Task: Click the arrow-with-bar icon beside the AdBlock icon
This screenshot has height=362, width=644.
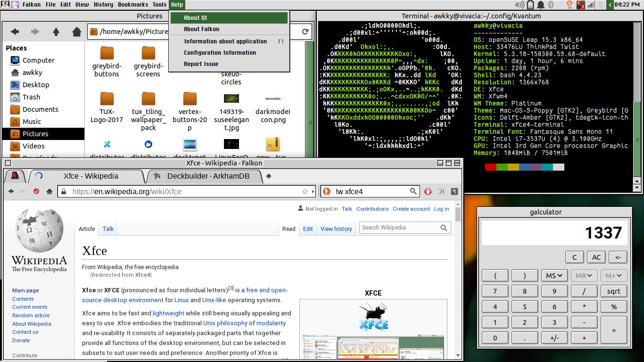Action: tap(441, 191)
